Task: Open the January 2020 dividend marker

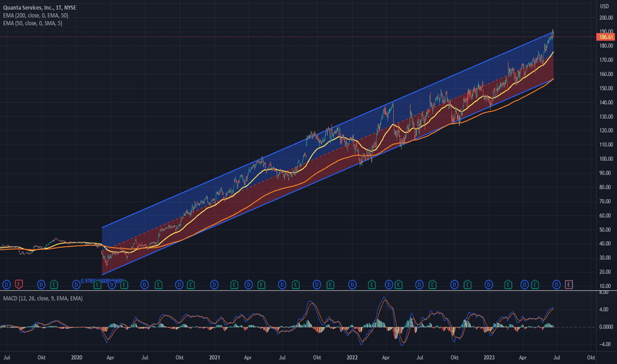Action: pos(76,284)
